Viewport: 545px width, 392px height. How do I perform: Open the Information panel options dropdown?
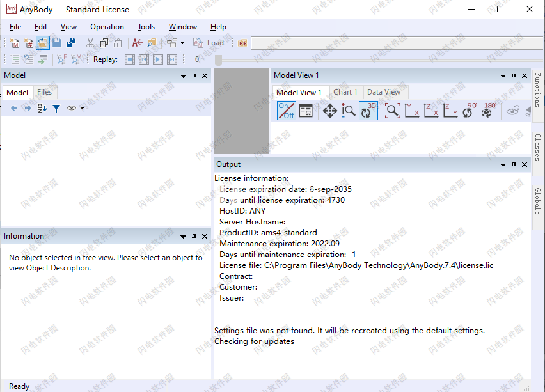(183, 237)
